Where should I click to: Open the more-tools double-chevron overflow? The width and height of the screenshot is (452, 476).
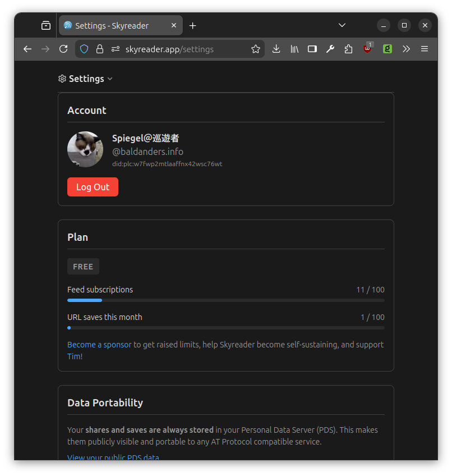tap(407, 49)
